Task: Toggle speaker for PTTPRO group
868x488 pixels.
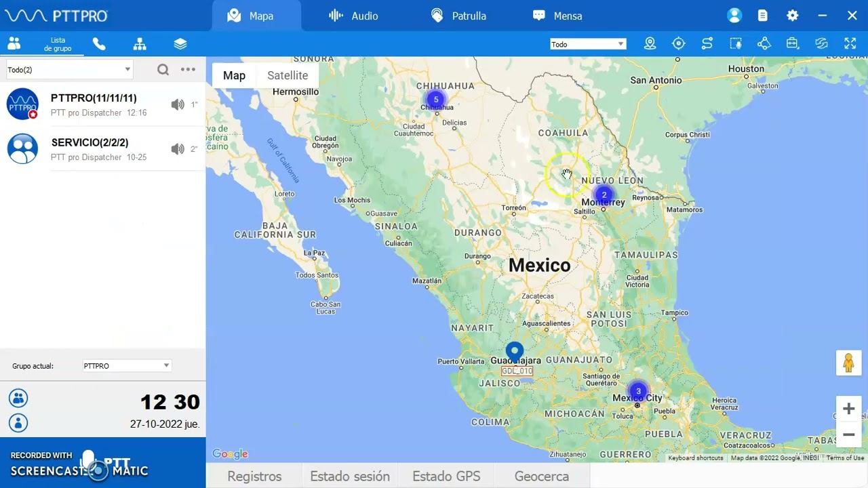Action: 178,104
